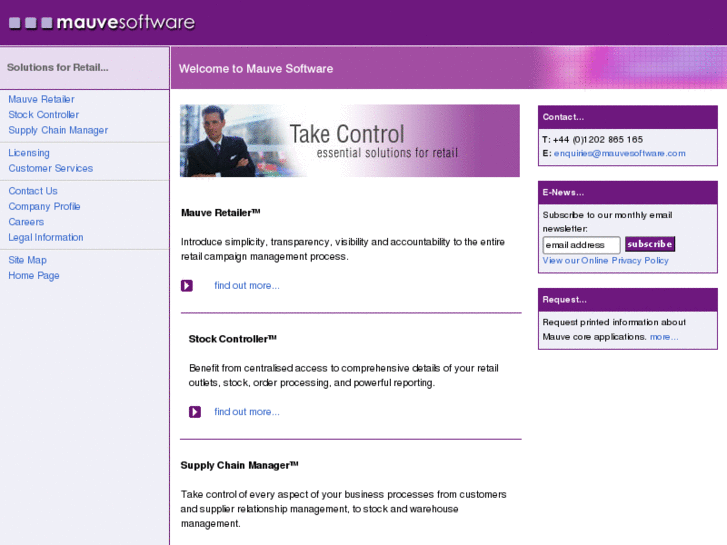Open the Mauve Retailer sidebar link
727x545 pixels.
point(41,99)
